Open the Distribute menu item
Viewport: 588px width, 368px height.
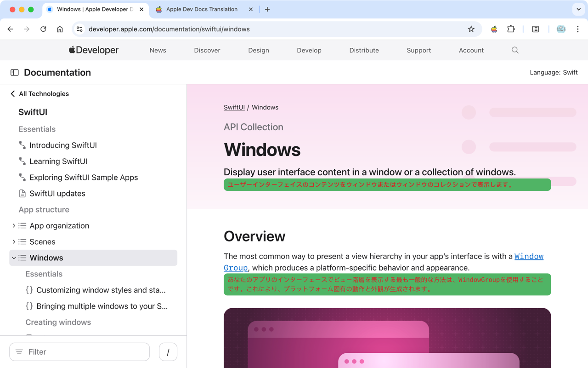point(364,50)
